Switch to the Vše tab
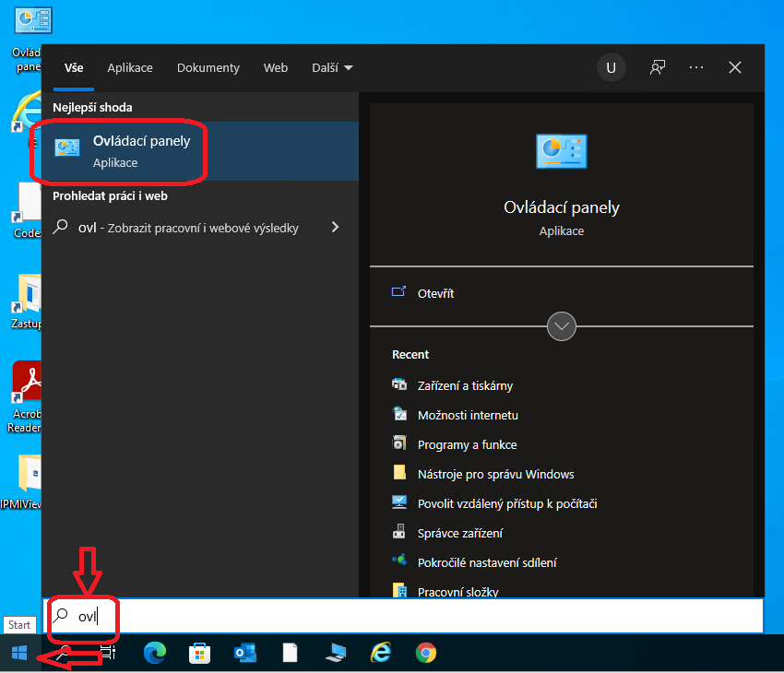Screen dimensions: 784x673 click(74, 67)
